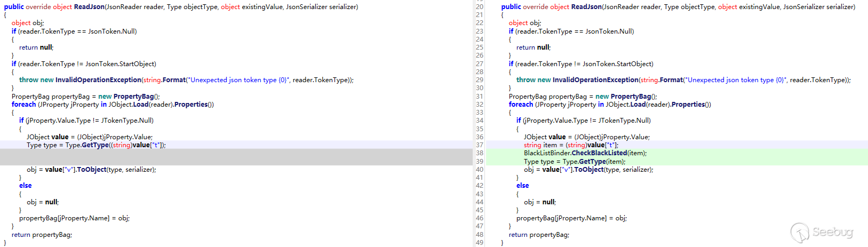The height and width of the screenshot is (247, 868).
Task: Click the throw InvalidOperationException line in right pane
Action: (683, 80)
